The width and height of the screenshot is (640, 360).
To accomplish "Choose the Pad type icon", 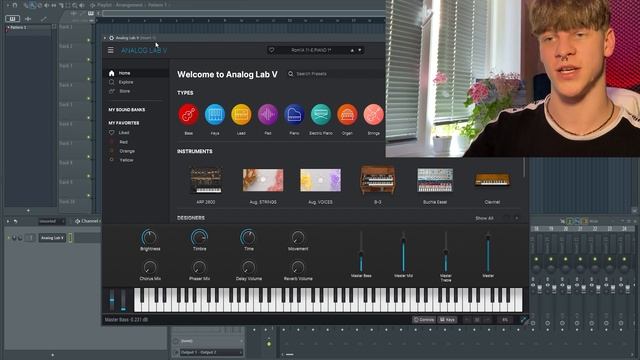I will (268, 115).
